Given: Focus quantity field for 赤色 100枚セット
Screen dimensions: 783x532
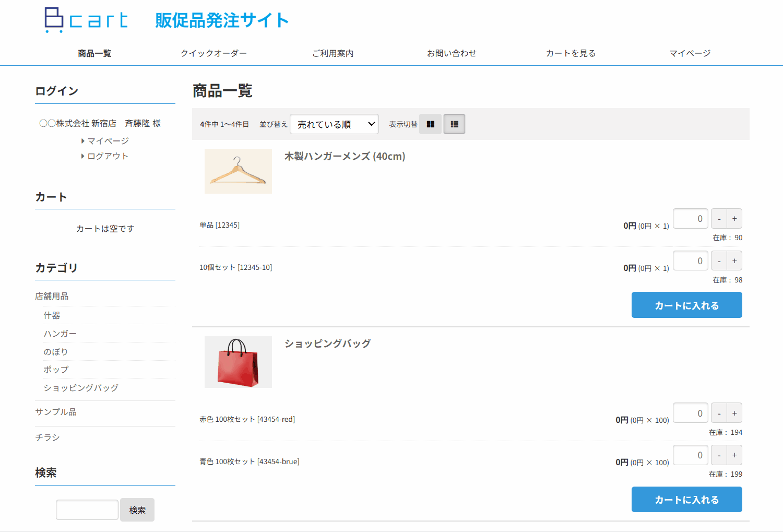Looking at the screenshot, I should (691, 413).
